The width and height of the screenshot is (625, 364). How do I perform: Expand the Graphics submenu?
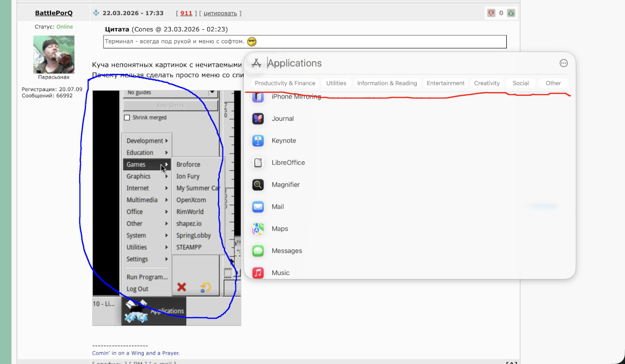[x=147, y=176]
